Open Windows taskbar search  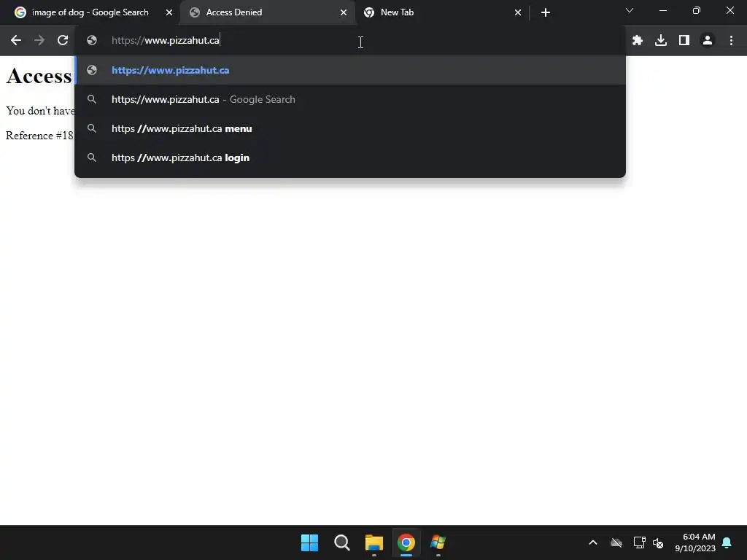pyautogui.click(x=342, y=542)
